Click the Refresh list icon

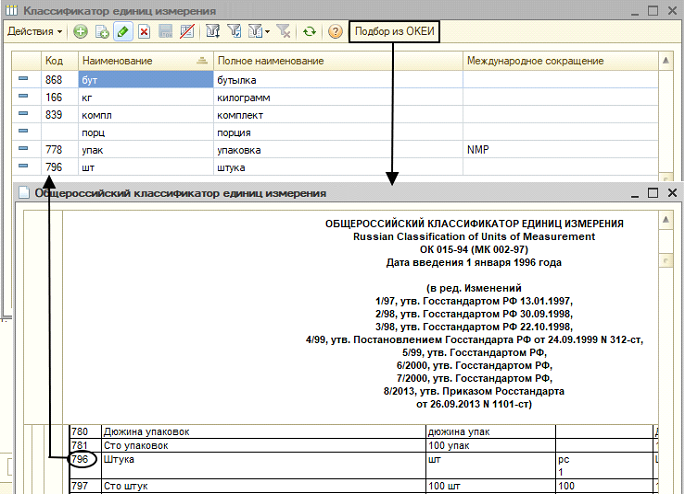click(x=310, y=32)
